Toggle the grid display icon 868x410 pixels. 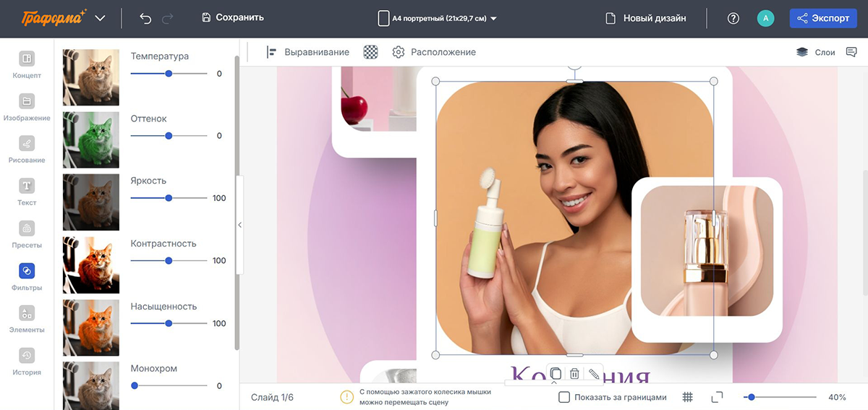click(x=688, y=397)
